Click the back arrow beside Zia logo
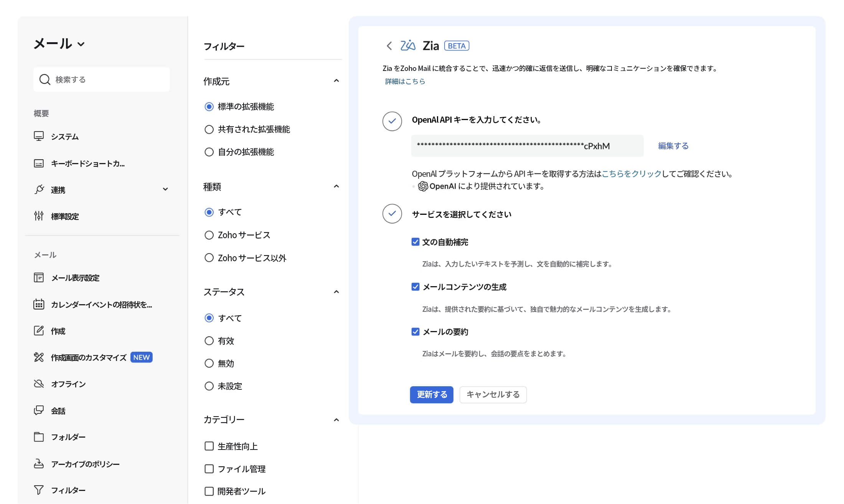This screenshot has width=844, height=504. click(x=389, y=46)
